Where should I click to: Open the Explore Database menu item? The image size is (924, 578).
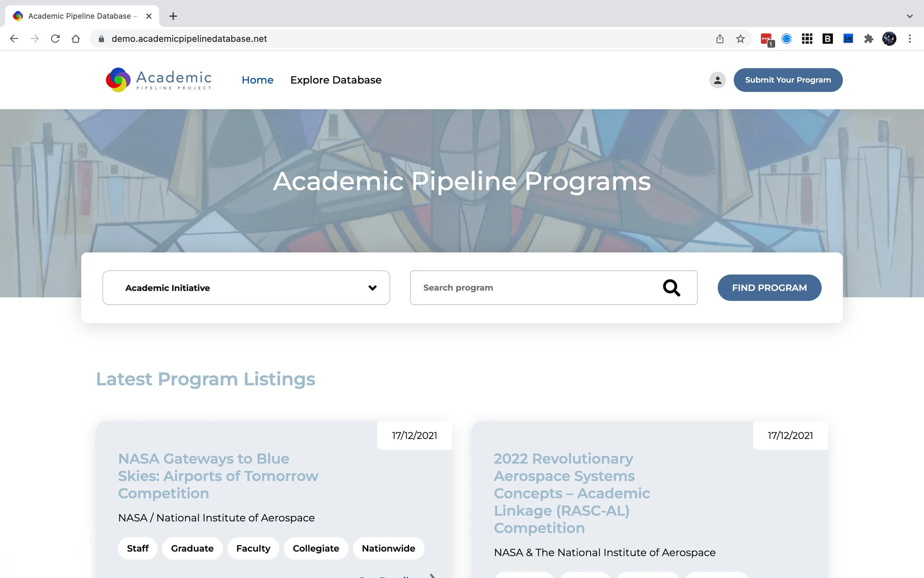(336, 80)
